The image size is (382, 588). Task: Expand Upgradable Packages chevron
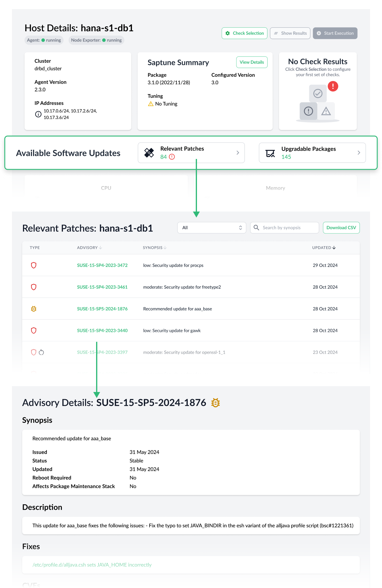click(359, 153)
